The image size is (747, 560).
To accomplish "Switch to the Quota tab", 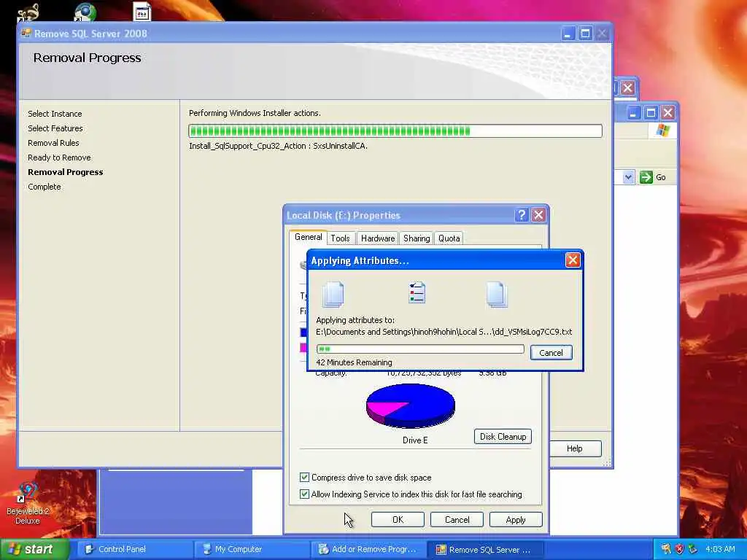I will pos(449,238).
